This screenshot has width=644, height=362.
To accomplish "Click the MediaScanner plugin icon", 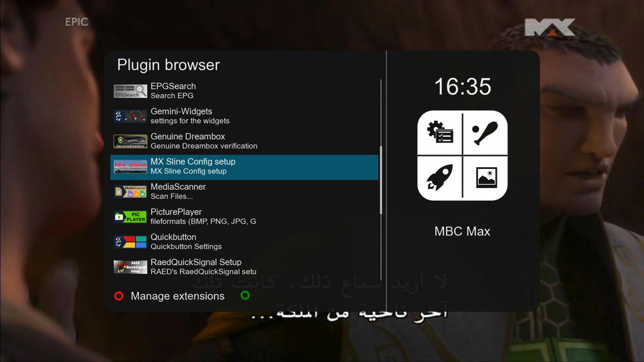I will pos(130,192).
